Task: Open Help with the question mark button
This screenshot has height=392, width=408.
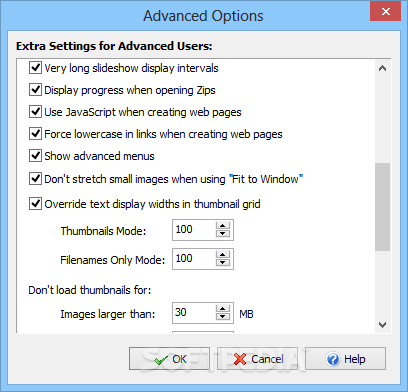Action: 345,359
